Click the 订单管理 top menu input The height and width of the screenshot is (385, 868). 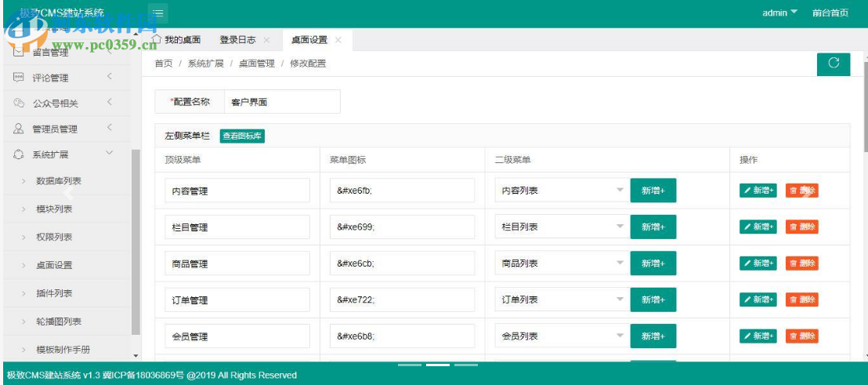237,300
